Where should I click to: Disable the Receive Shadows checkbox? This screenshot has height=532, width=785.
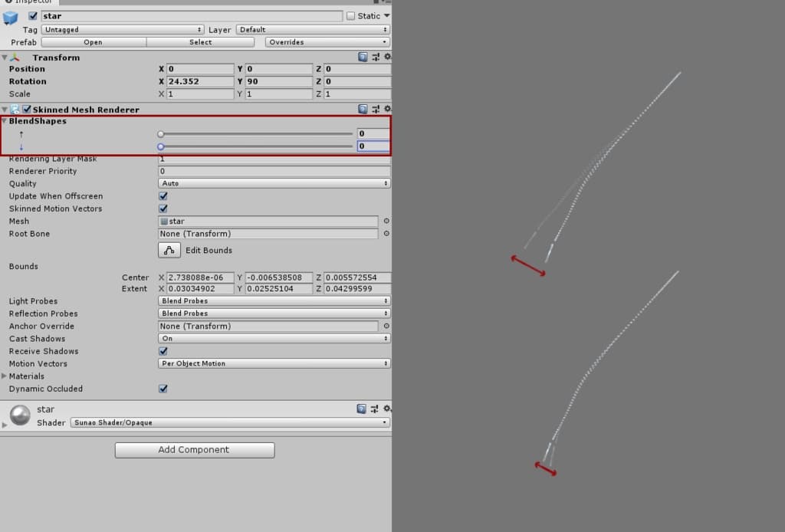pos(163,351)
